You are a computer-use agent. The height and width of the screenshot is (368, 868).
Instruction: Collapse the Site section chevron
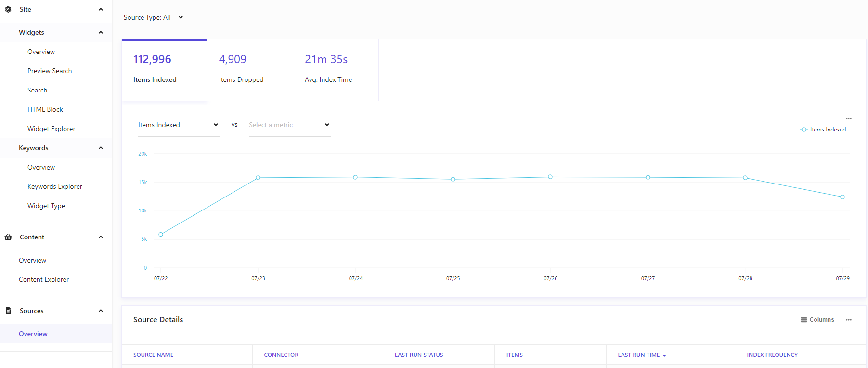coord(101,9)
